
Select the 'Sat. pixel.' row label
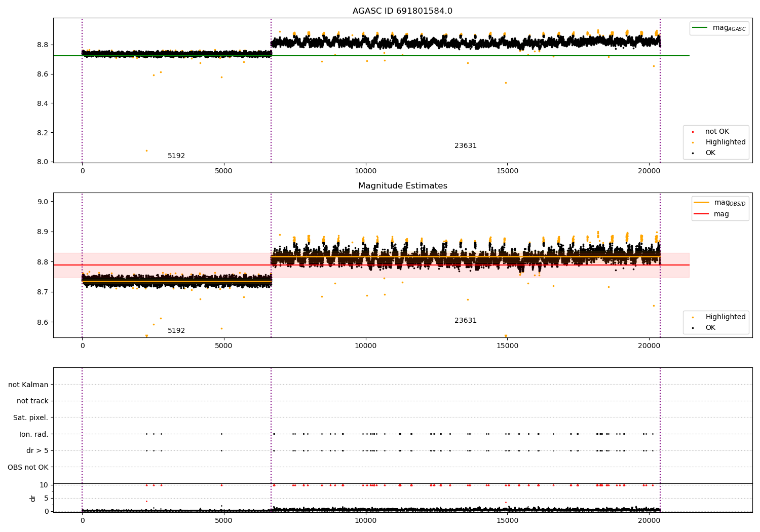point(30,418)
